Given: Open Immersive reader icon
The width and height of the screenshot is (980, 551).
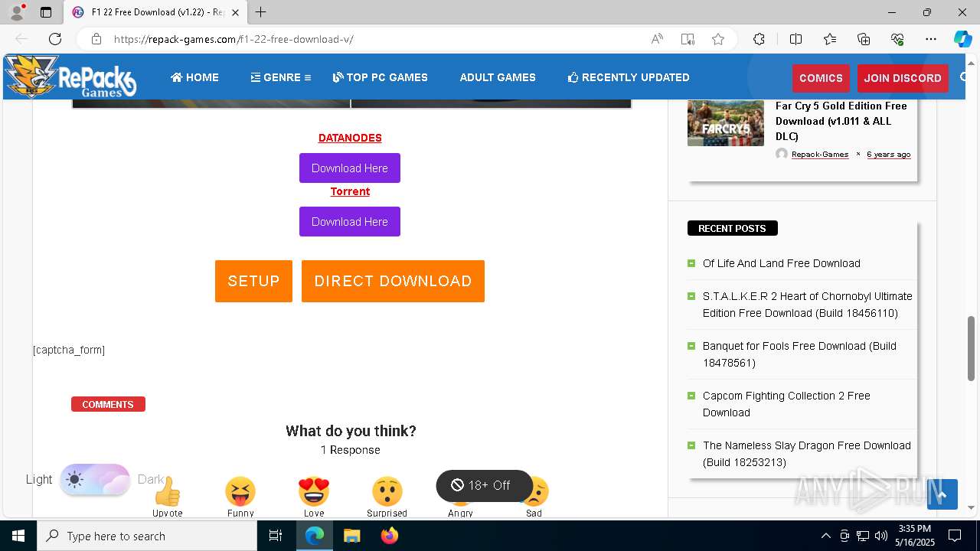Looking at the screenshot, I should point(688,39).
